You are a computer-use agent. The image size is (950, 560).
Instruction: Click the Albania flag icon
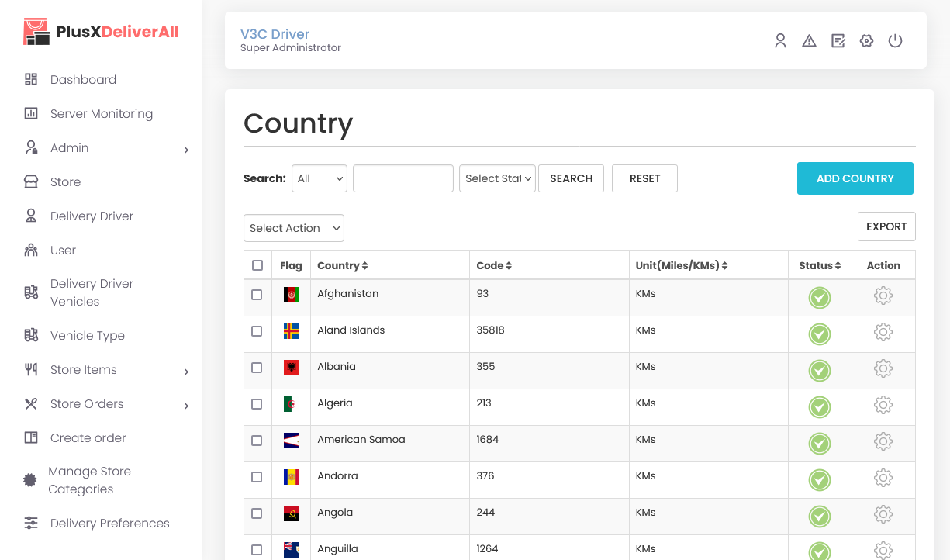click(291, 368)
